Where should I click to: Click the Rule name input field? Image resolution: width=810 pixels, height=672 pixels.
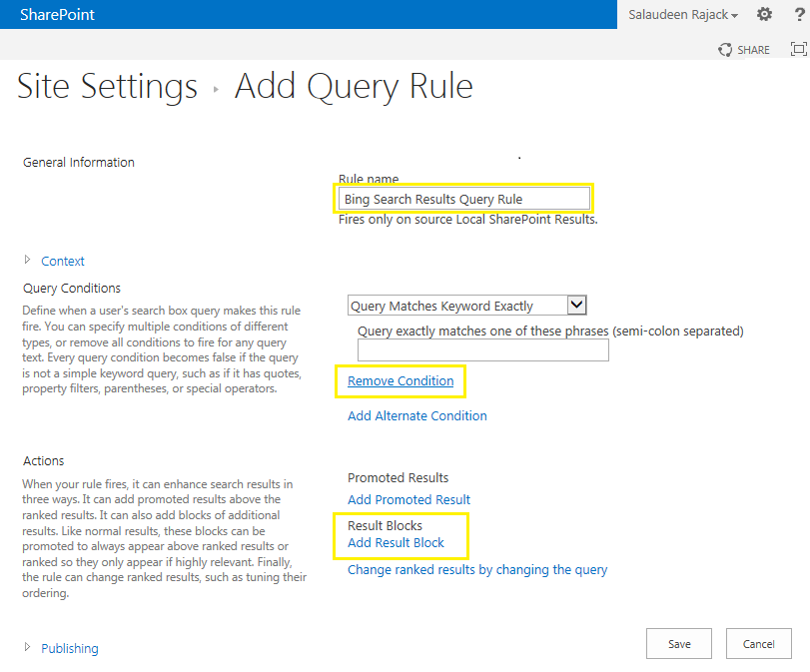pyautogui.click(x=463, y=198)
